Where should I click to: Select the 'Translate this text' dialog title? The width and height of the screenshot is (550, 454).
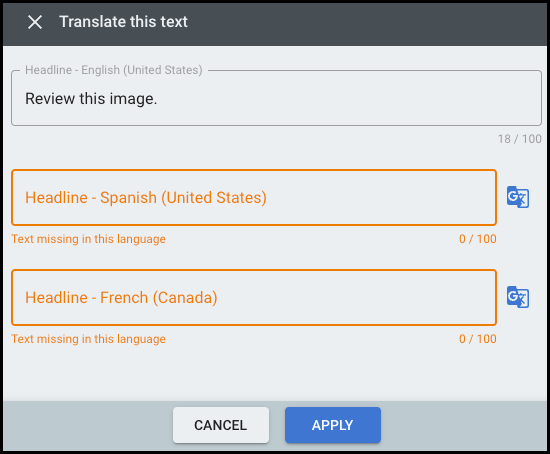coord(123,22)
